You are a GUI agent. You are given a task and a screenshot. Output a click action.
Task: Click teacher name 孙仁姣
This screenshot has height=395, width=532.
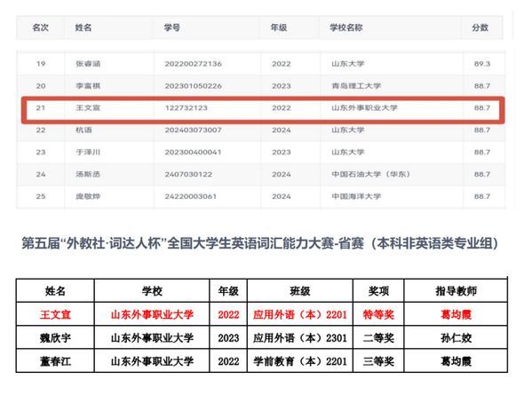coord(456,338)
